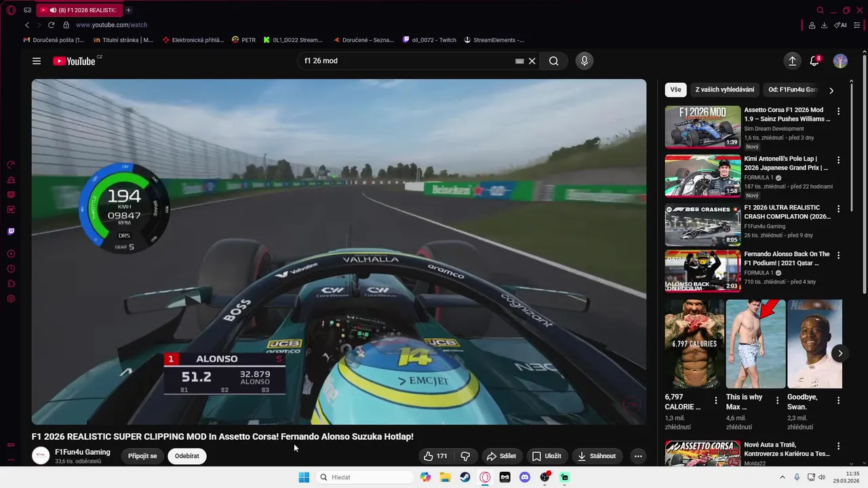Open oli_0072 Twitch bookmark
This screenshot has height=488, width=868.
point(429,40)
